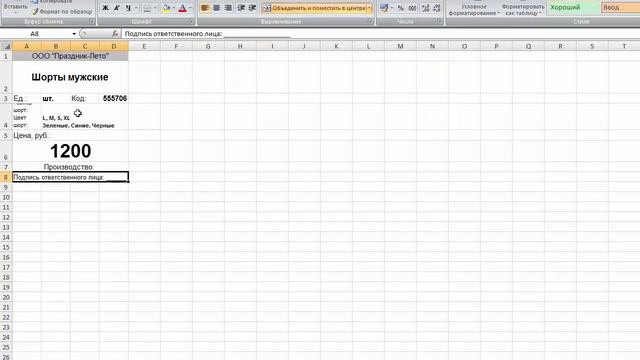Open font (Шрифт) group dialog launcher
Viewport: 640px width, 360px height.
[191, 21]
